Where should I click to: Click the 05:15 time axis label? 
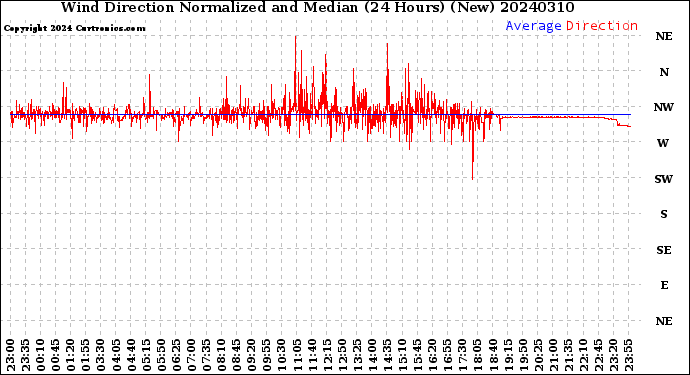coord(146,356)
